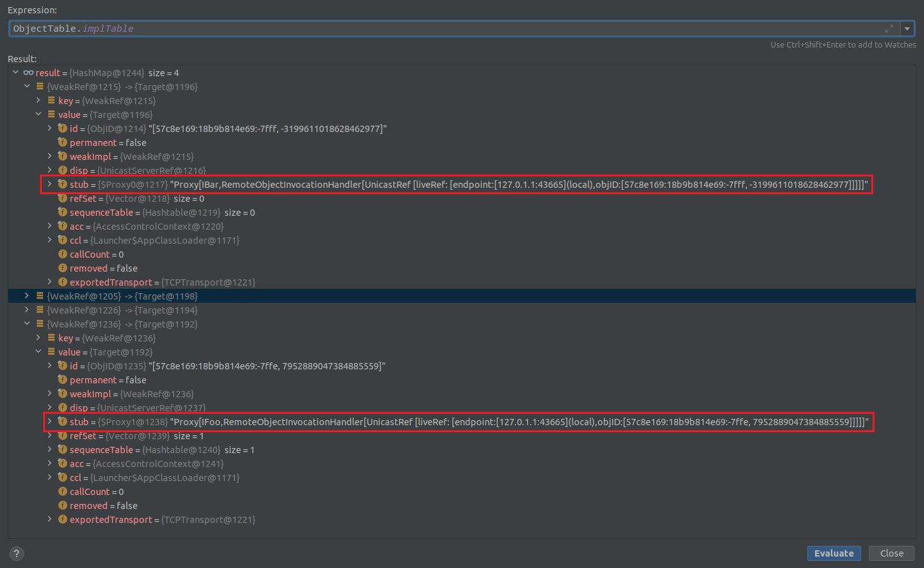The width and height of the screenshot is (924, 568).
Task: Select the 'sequenceTable = Hashtable@1219 size = 0' row
Action: point(462,212)
